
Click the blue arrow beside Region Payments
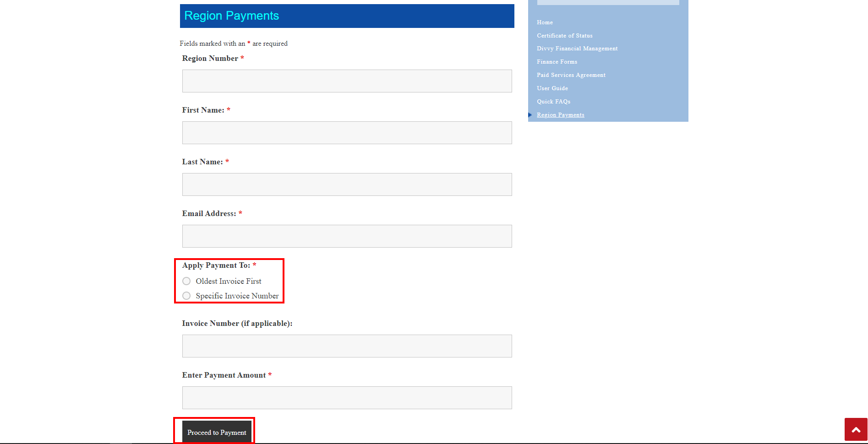click(x=530, y=115)
